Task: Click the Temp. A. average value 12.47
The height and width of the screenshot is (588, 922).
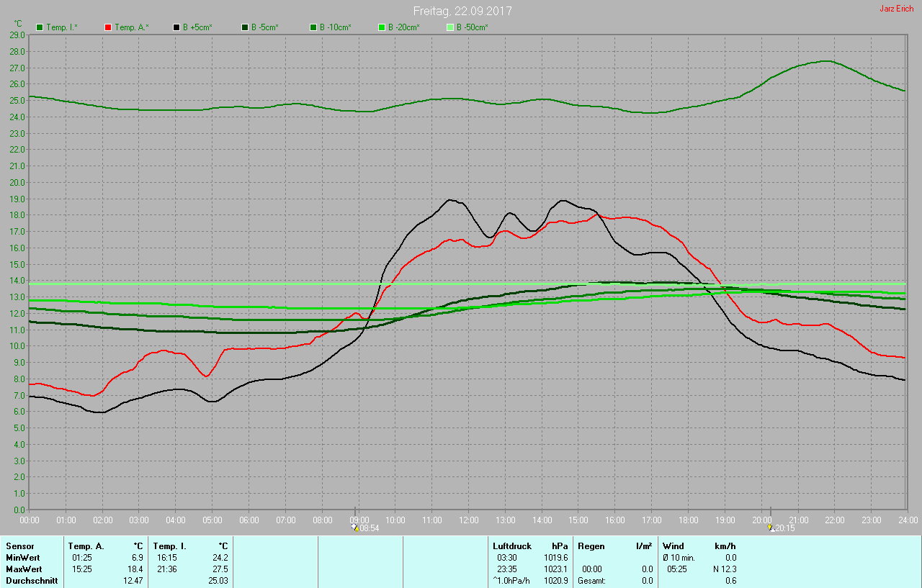Action: click(133, 581)
